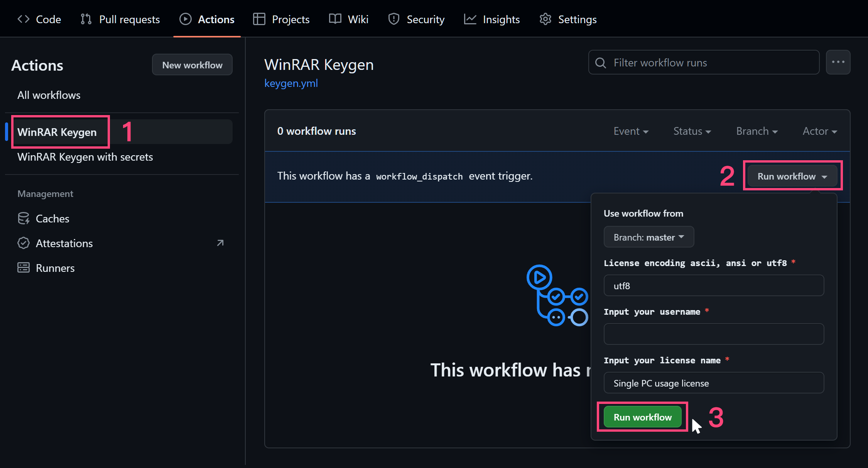Image resolution: width=868 pixels, height=468 pixels.
Task: Click the Run workflow button top-right
Action: 790,176
